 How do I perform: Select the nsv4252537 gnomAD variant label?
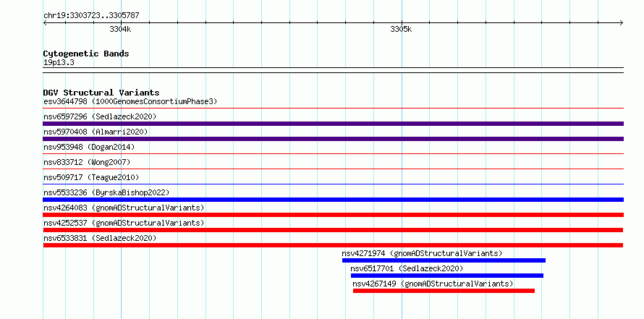point(124,223)
